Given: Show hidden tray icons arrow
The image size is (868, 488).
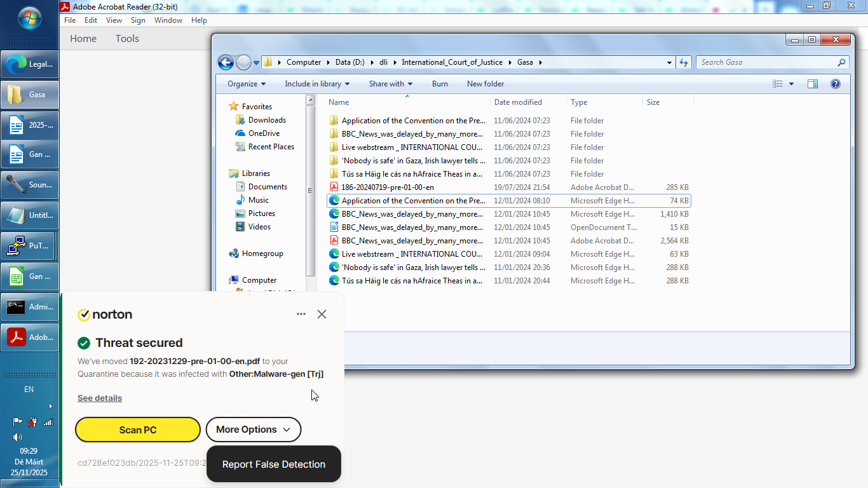Looking at the screenshot, I should tap(51, 406).
